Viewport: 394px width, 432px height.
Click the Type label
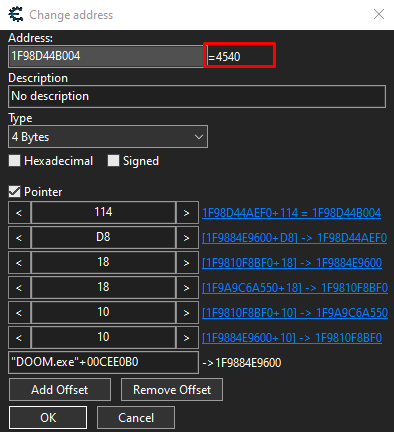pyautogui.click(x=20, y=118)
